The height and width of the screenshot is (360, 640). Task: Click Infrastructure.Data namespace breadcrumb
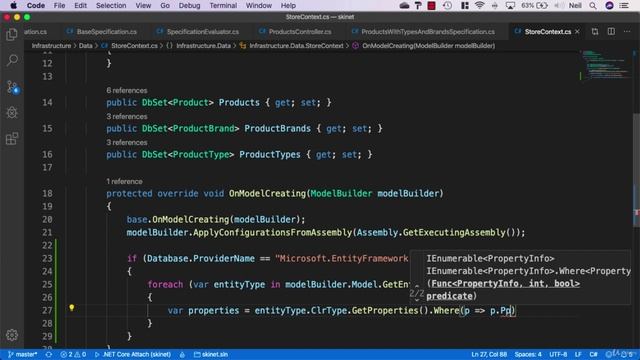point(203,46)
